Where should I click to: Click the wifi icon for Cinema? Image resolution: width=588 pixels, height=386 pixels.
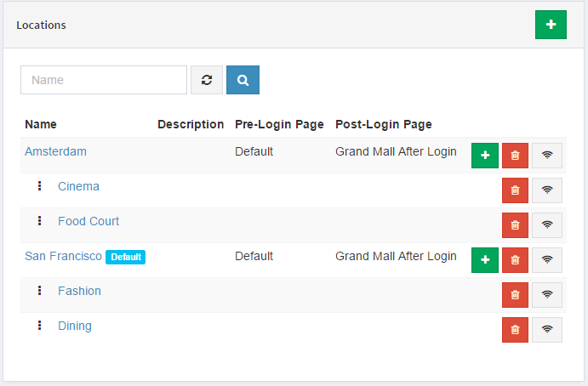point(547,190)
